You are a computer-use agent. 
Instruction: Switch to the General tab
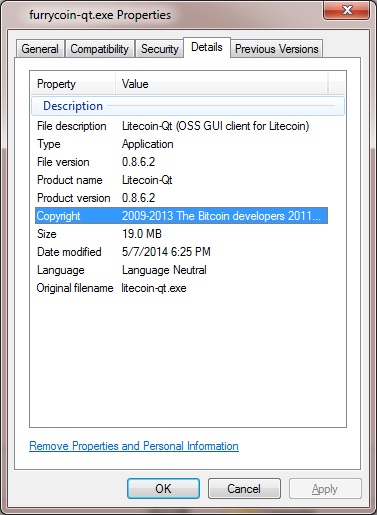pyautogui.click(x=40, y=49)
